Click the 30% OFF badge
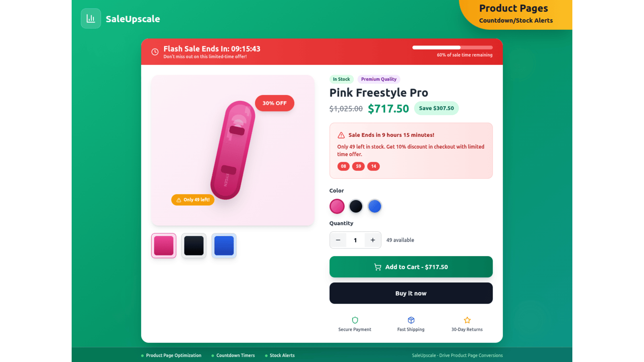 coord(275,103)
